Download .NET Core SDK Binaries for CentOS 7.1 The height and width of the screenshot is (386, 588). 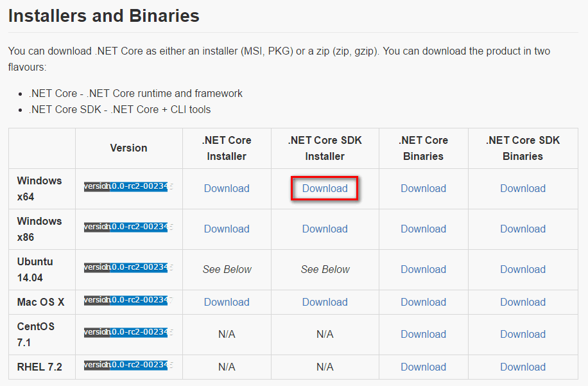coord(523,334)
